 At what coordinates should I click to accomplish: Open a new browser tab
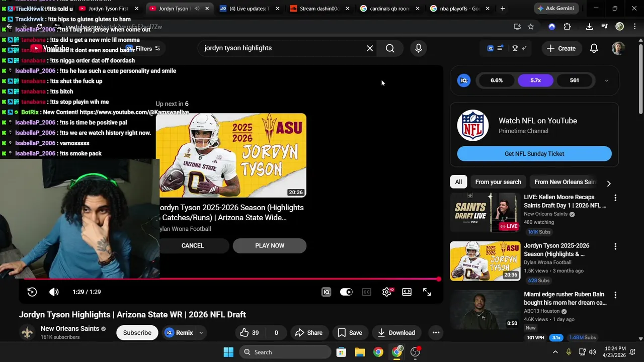(503, 9)
